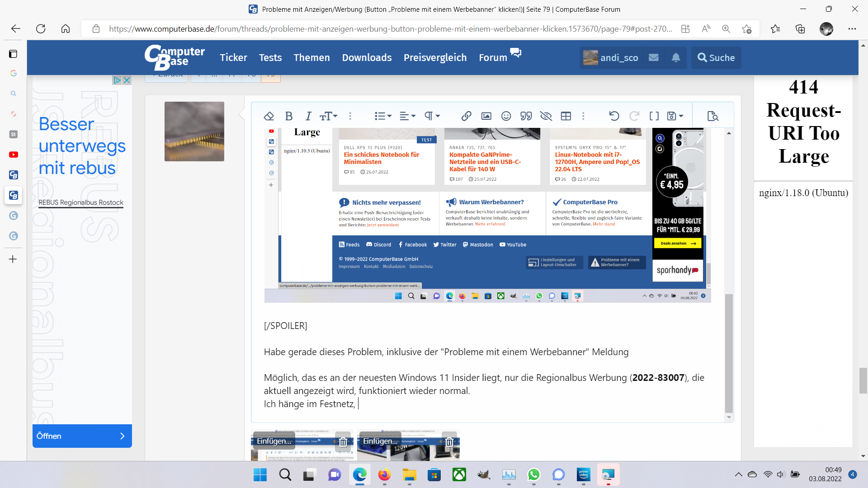Open File Explorer from the taskbar
Viewport: 868px width, 488px height.
coord(409,474)
